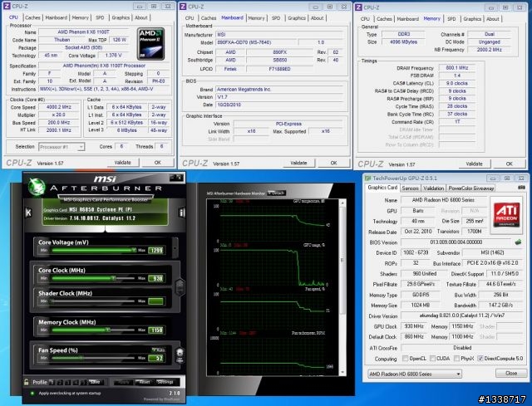Toggle the Afterburner profile lock icon
The image size is (532, 406).
coord(27,382)
